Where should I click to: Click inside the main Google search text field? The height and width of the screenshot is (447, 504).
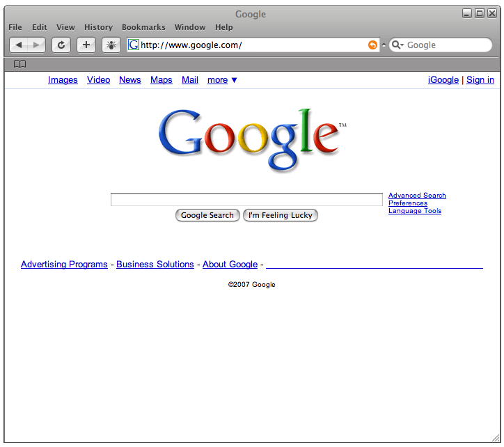(x=246, y=200)
